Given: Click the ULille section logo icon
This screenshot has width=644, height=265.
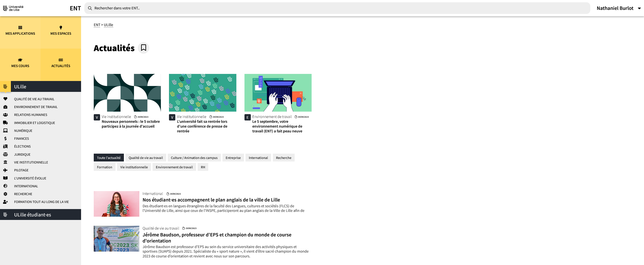Looking at the screenshot, I should pos(5,87).
